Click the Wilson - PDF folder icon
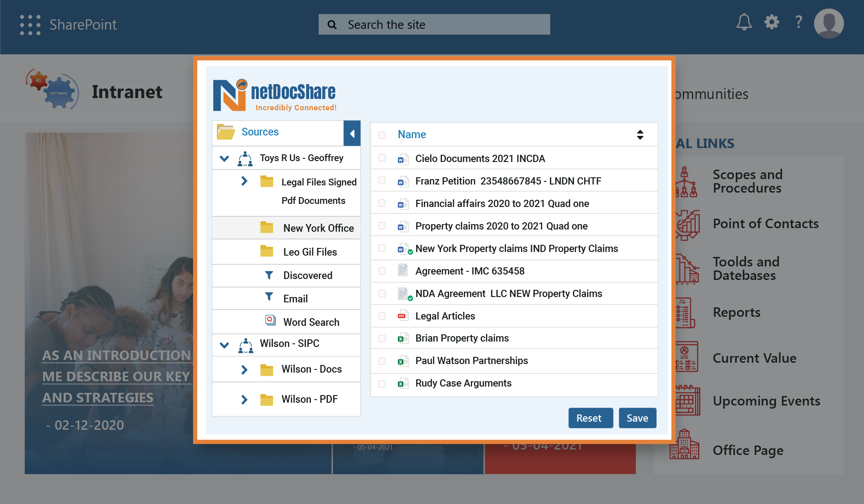The image size is (864, 504). [x=267, y=400]
